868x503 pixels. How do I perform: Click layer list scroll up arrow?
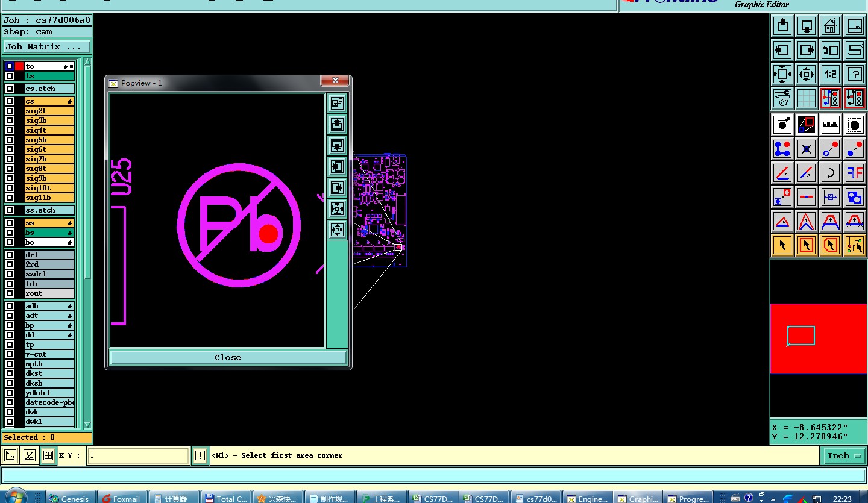coord(87,62)
